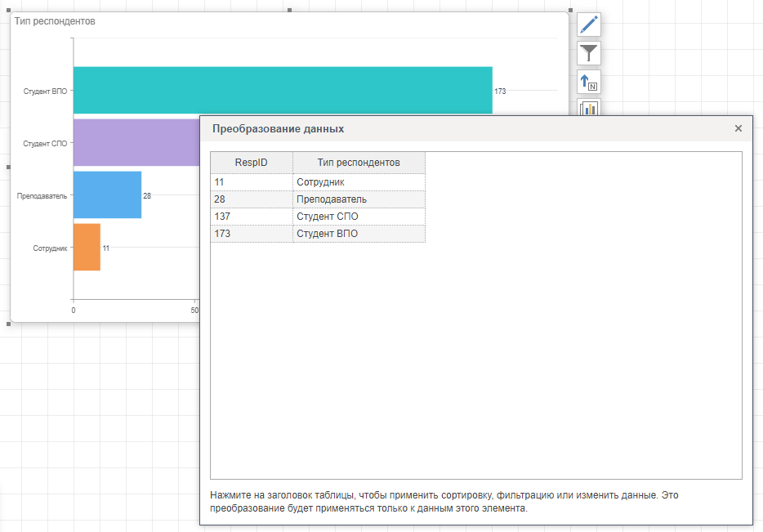763x532 pixels.
Task: Click the pencil edit icon
Action: click(589, 25)
